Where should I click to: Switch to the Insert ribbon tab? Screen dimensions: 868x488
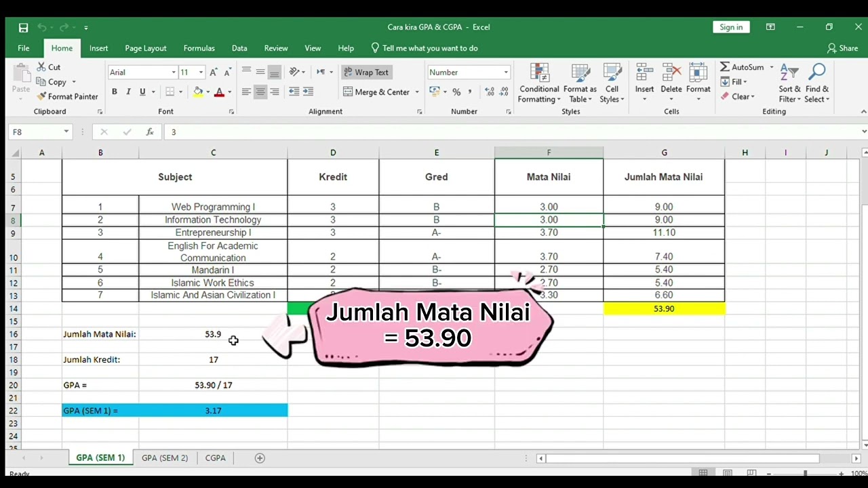click(98, 48)
